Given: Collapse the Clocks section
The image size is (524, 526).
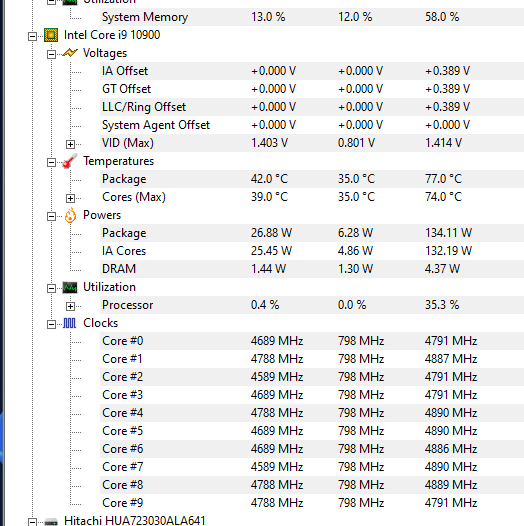Looking at the screenshot, I should (51, 324).
